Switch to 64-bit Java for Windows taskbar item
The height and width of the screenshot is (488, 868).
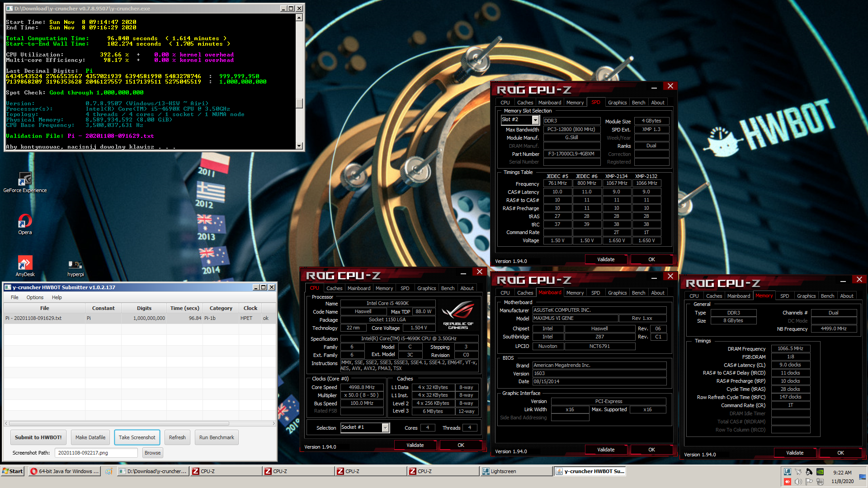[x=64, y=471]
